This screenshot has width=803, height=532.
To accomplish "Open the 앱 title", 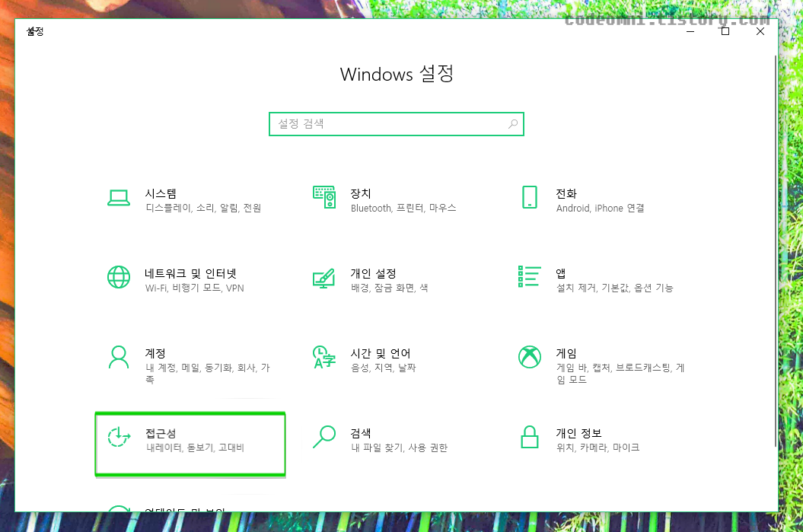I will pyautogui.click(x=561, y=273).
